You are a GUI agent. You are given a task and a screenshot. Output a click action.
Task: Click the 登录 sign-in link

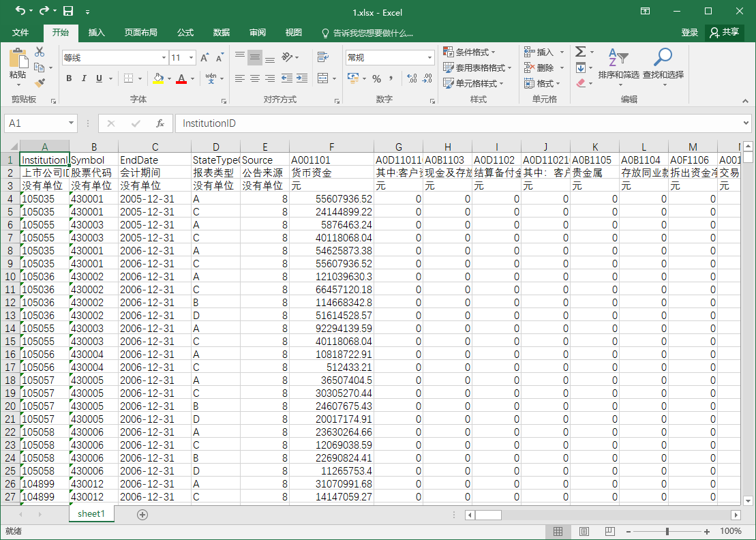click(689, 32)
